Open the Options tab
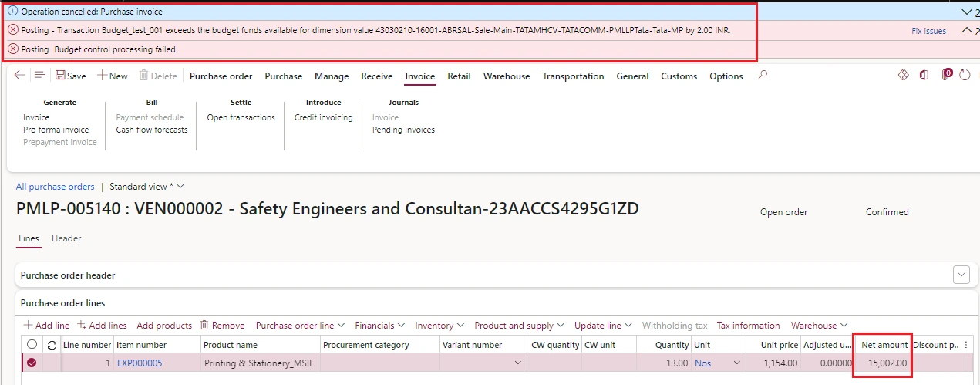 click(726, 76)
